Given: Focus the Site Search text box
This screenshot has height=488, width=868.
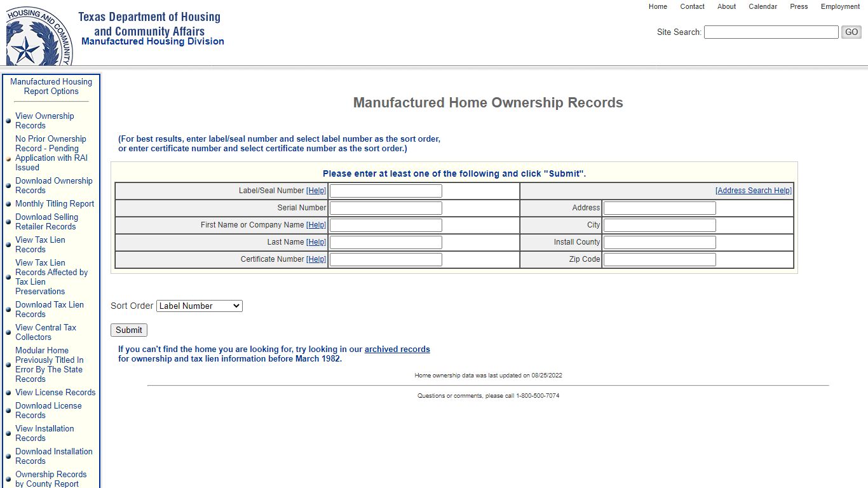Looking at the screenshot, I should pos(771,32).
